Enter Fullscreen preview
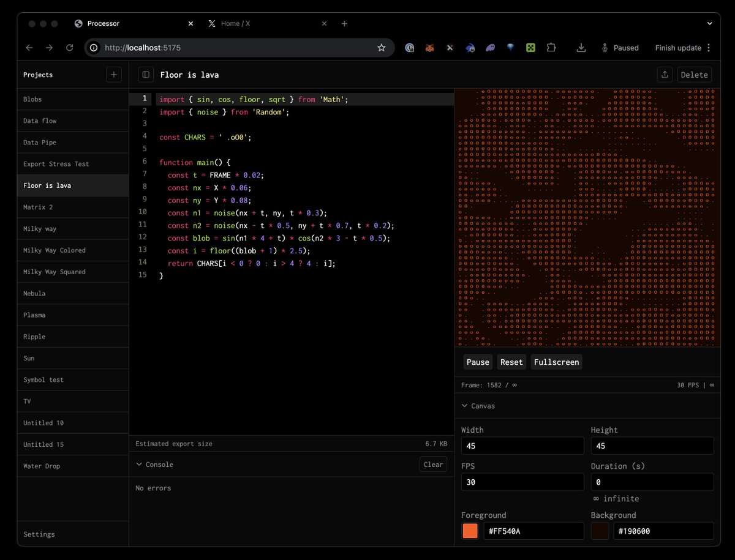Screen dimensions: 735x560 [x=556, y=362]
